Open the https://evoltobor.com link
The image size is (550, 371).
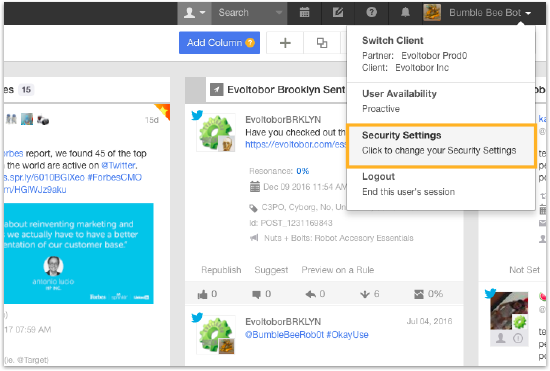point(295,144)
